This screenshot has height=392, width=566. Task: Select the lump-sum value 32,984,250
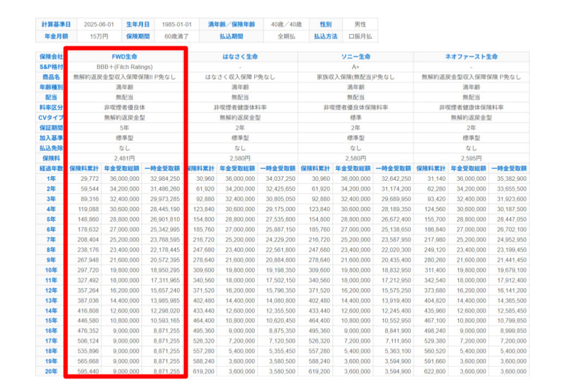tap(165, 179)
